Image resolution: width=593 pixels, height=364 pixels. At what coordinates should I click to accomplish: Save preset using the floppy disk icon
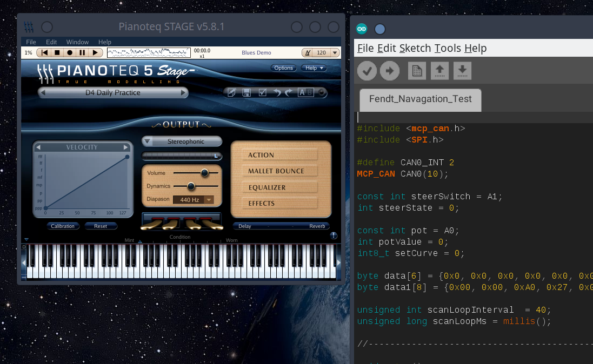(246, 92)
